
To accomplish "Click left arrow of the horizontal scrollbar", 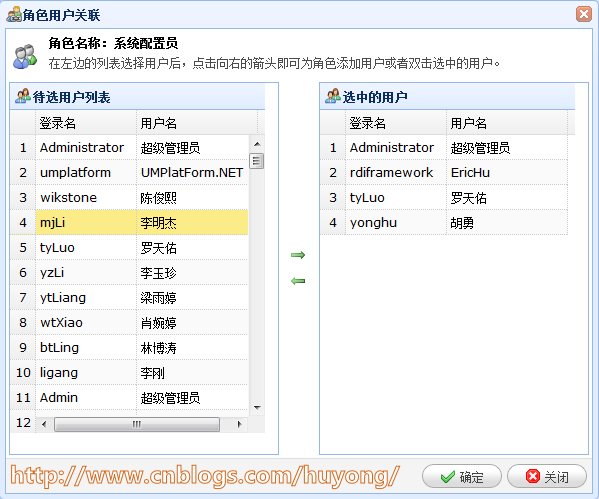I will tap(44, 424).
